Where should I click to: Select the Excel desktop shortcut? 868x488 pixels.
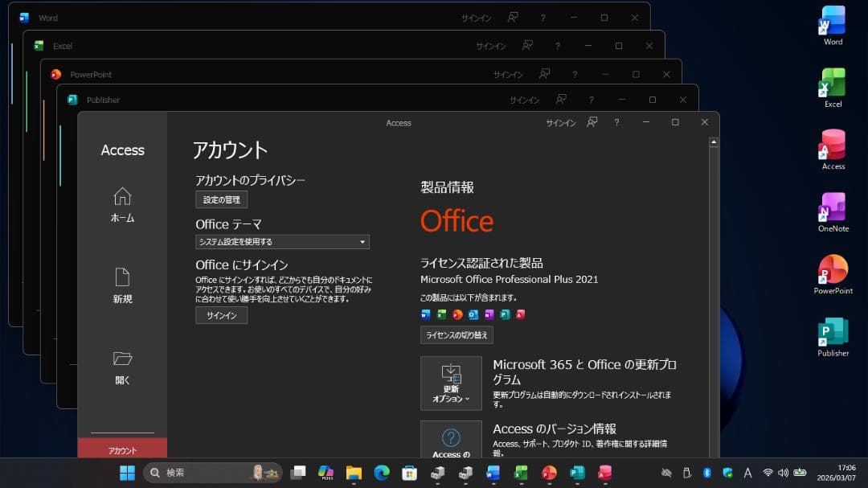(x=833, y=88)
